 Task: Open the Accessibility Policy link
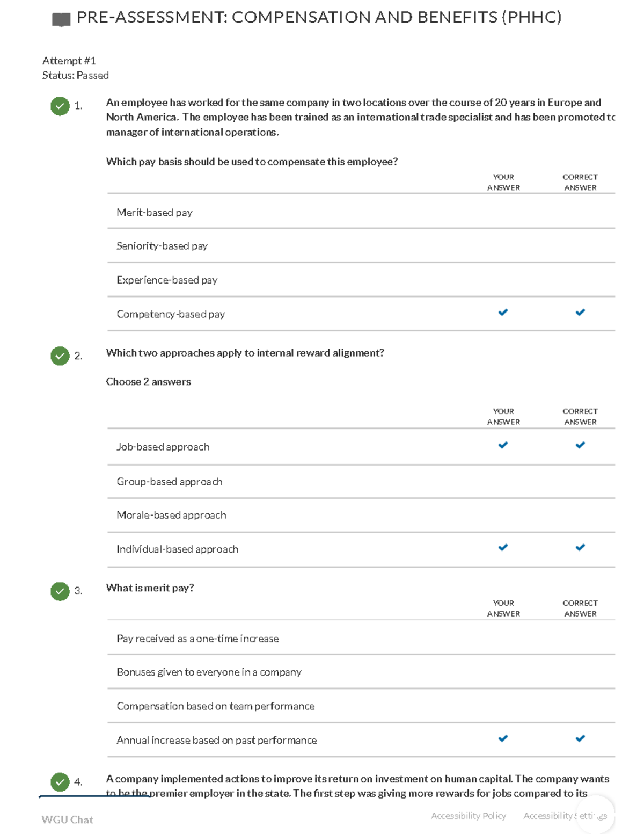[x=469, y=816]
